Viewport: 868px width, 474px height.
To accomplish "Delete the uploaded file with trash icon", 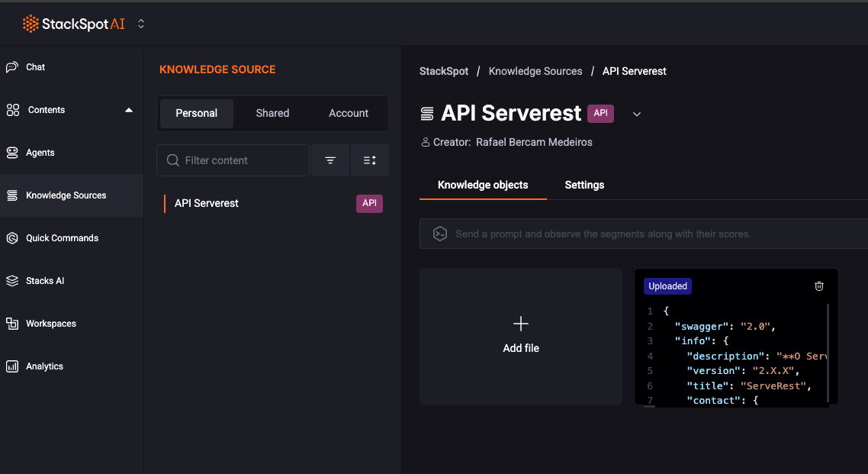I will 819,286.
